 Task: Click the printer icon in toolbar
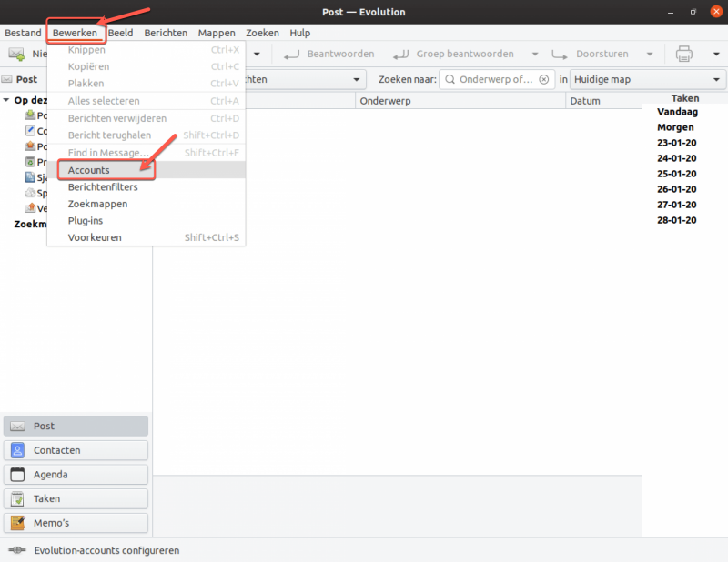pos(684,54)
